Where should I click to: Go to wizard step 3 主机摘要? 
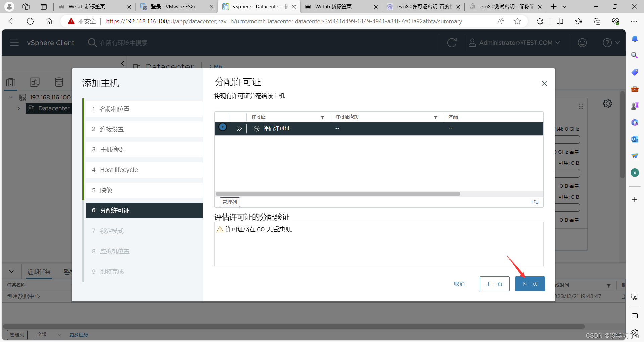click(144, 149)
